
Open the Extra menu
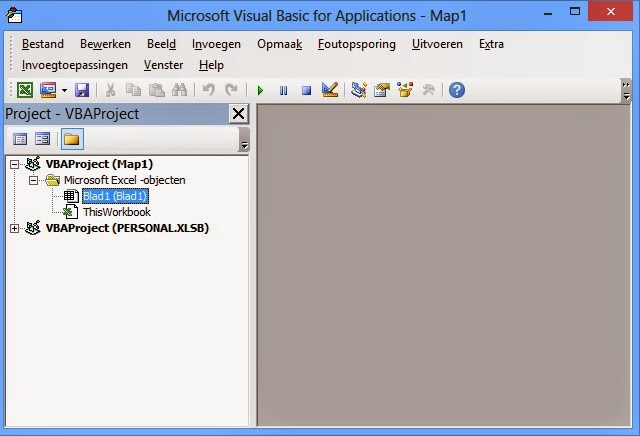point(491,44)
